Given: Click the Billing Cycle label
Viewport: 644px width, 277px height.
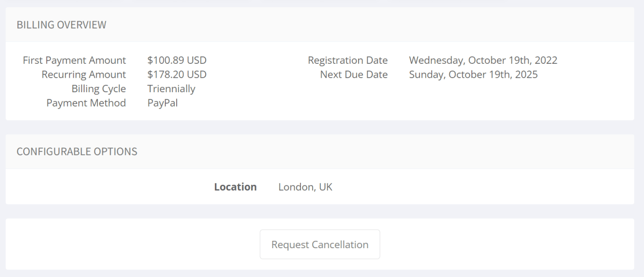Looking at the screenshot, I should 99,89.
